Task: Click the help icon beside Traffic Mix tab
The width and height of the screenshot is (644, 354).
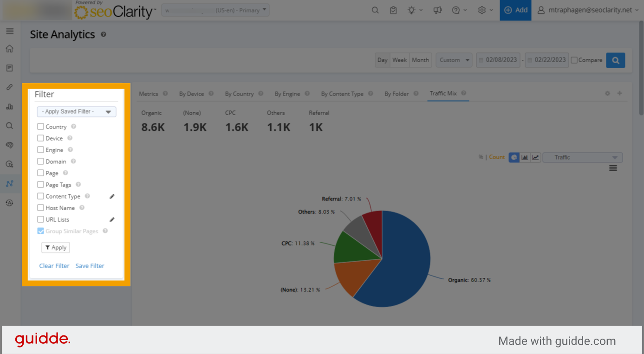Action: coord(463,93)
